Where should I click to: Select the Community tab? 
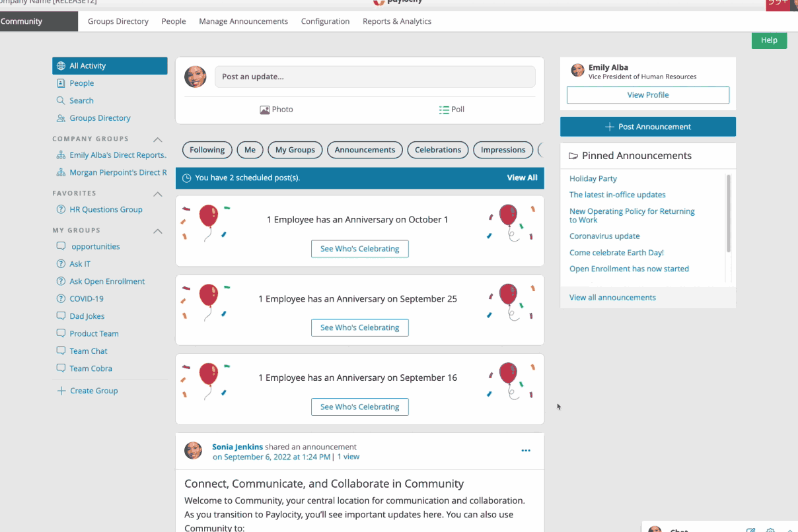click(38, 21)
